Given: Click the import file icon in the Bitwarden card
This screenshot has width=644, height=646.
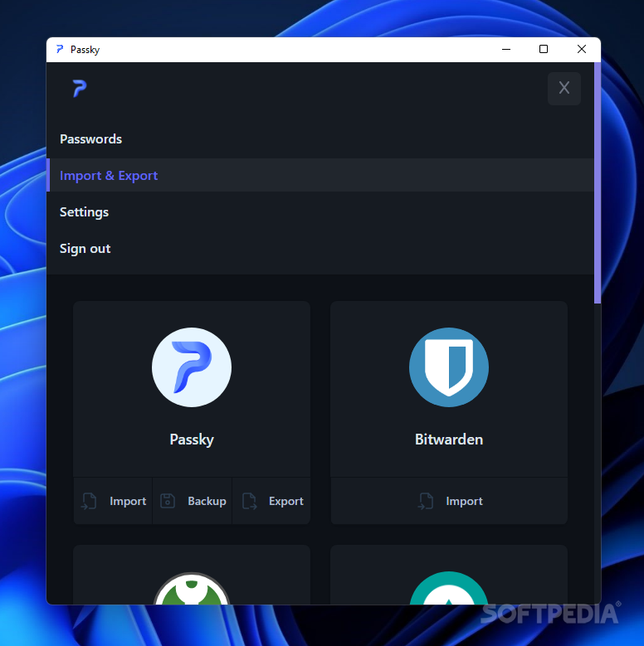Looking at the screenshot, I should pyautogui.click(x=426, y=501).
